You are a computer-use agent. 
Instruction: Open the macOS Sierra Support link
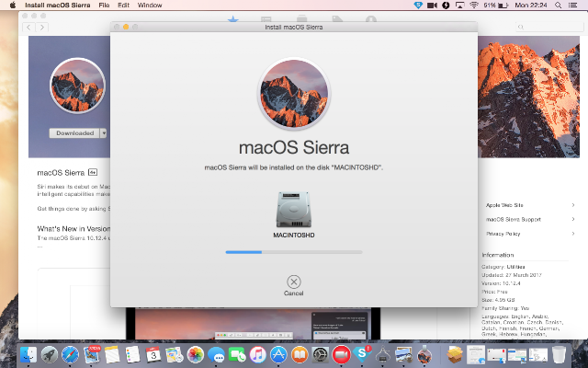(514, 219)
